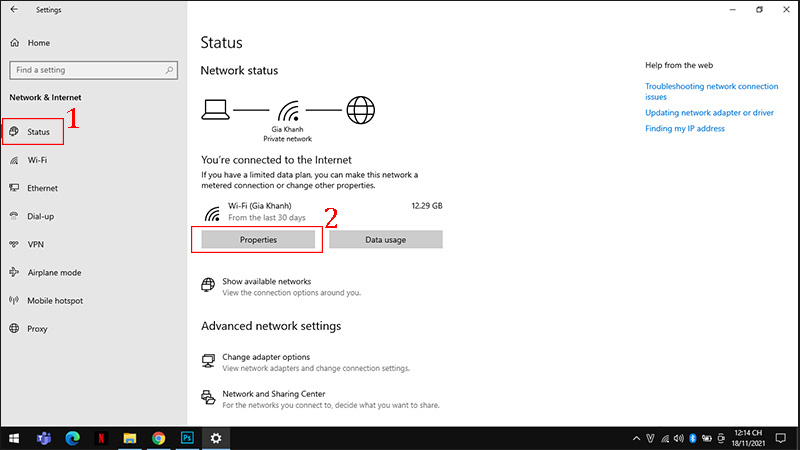Open Network and Sharing Center

click(274, 394)
